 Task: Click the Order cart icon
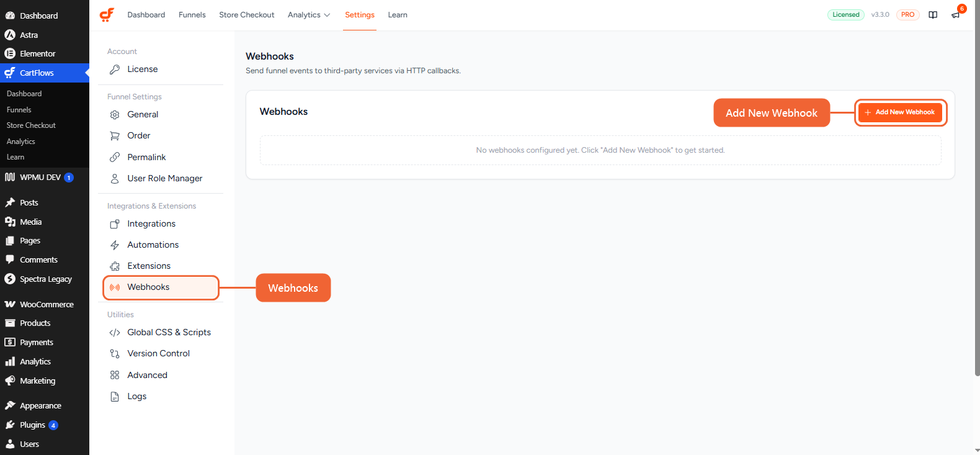coord(115,136)
